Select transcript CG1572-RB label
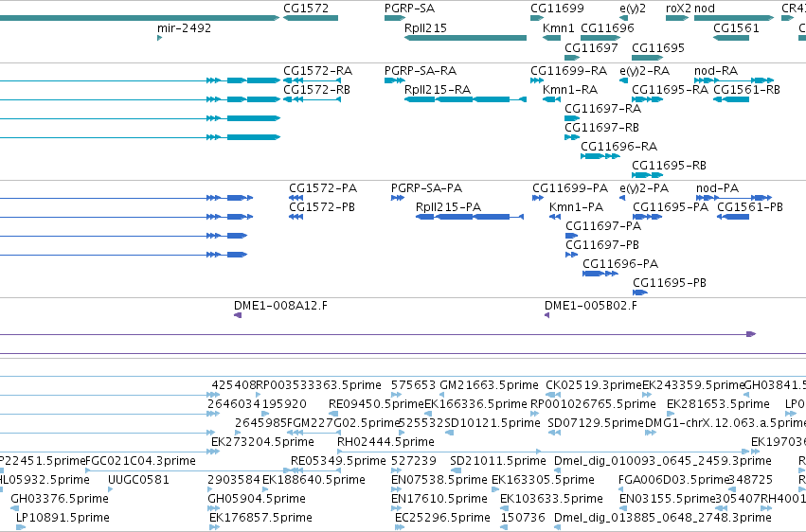The image size is (806, 532). 316,89
